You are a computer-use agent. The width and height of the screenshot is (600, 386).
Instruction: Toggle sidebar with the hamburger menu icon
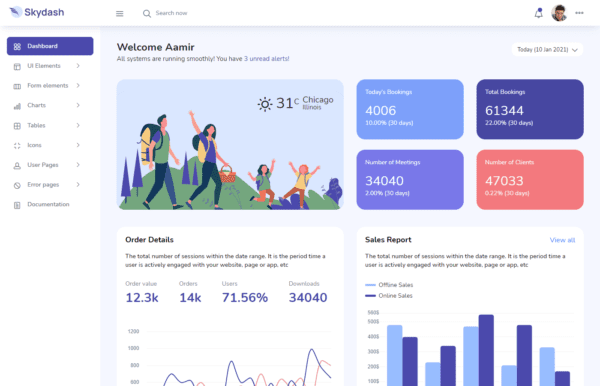pyautogui.click(x=120, y=13)
